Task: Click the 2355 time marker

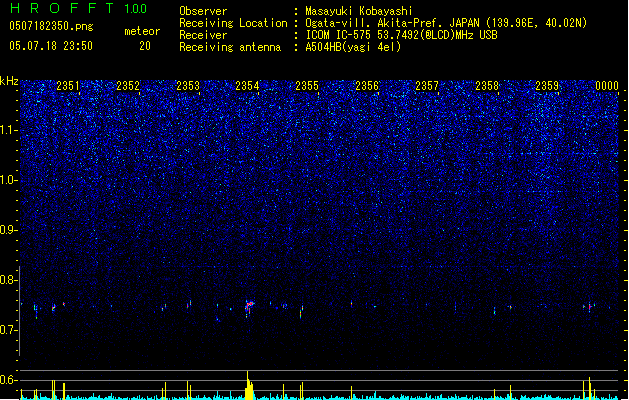Action: pos(307,86)
